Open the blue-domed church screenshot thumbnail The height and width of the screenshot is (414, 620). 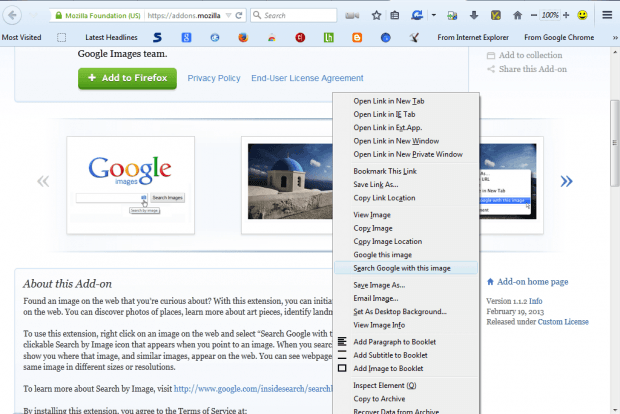coord(290,181)
